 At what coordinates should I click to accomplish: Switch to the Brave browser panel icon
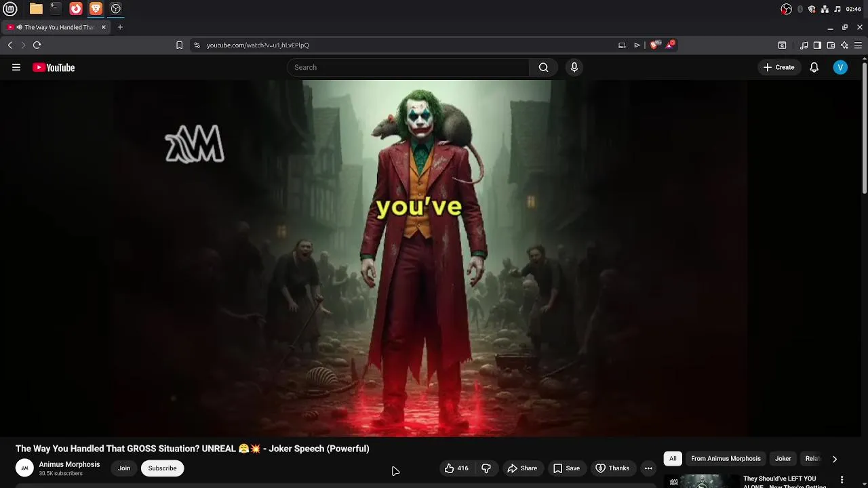pos(96,9)
